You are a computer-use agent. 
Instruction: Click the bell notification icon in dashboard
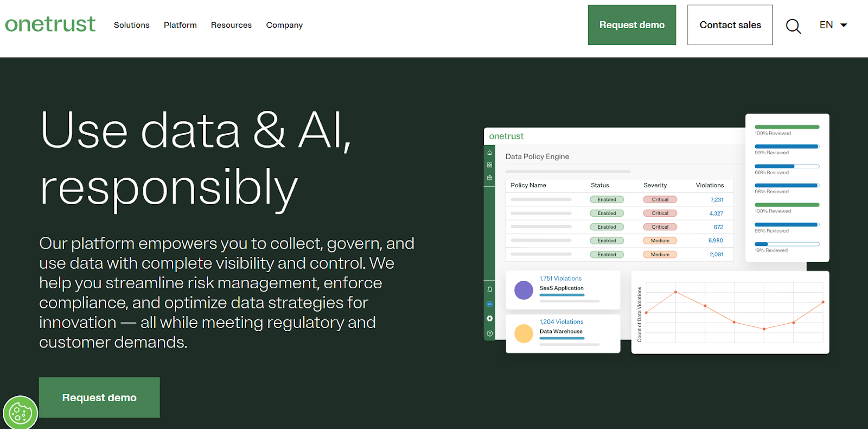coord(489,289)
